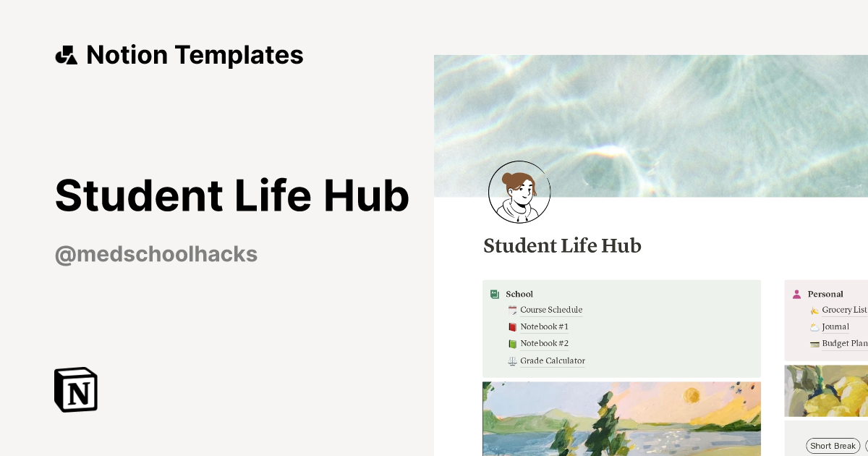Image resolution: width=868 pixels, height=456 pixels.
Task: Click the landscape painting image
Action: point(621,418)
